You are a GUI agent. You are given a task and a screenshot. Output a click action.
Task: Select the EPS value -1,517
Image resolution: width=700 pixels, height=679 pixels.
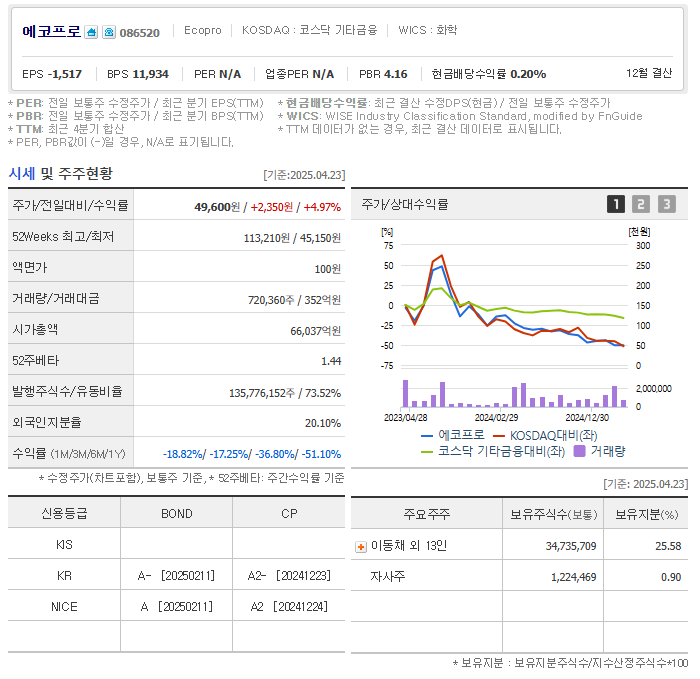[x=65, y=74]
